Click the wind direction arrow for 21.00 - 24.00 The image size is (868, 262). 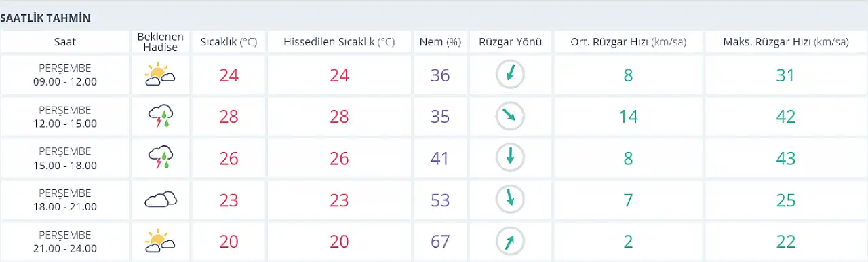(509, 240)
